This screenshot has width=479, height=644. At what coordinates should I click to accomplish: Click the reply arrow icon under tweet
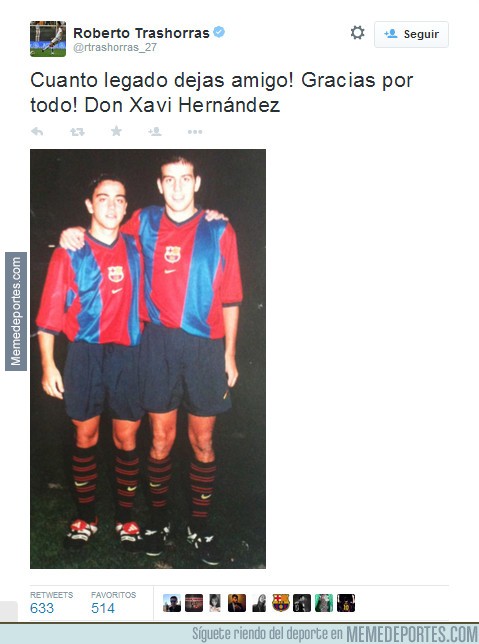click(37, 131)
